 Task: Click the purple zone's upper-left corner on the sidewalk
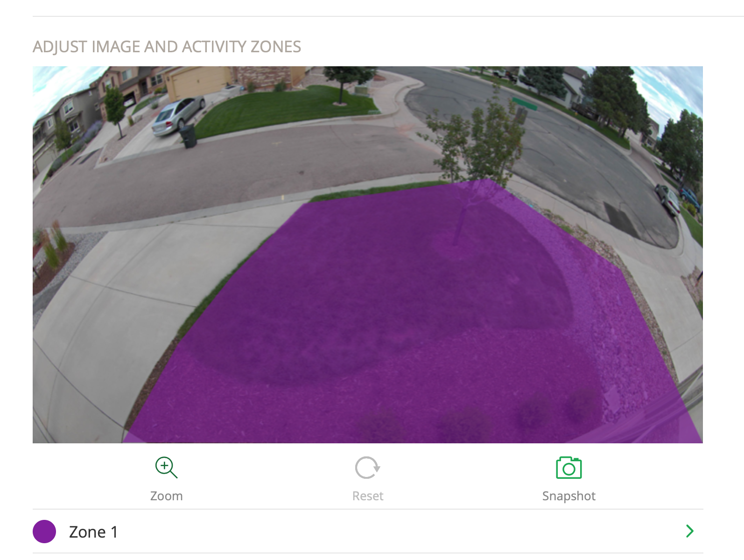click(305, 203)
